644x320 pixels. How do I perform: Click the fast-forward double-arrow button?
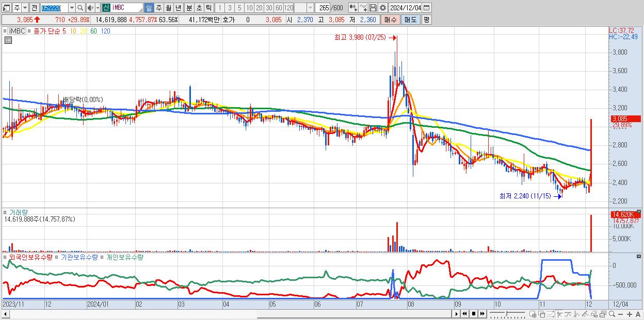(482, 314)
